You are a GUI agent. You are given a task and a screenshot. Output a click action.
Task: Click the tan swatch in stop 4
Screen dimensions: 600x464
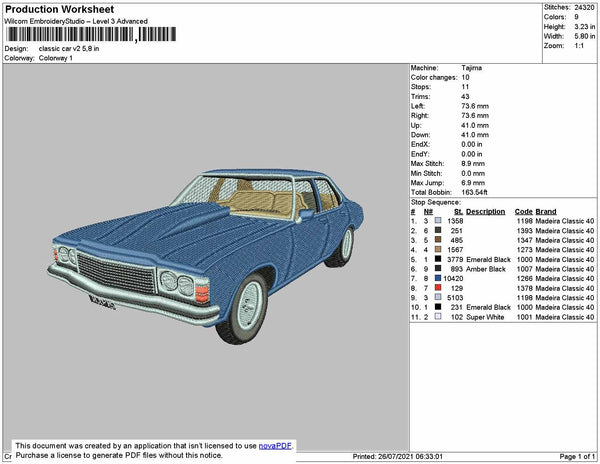click(x=438, y=250)
